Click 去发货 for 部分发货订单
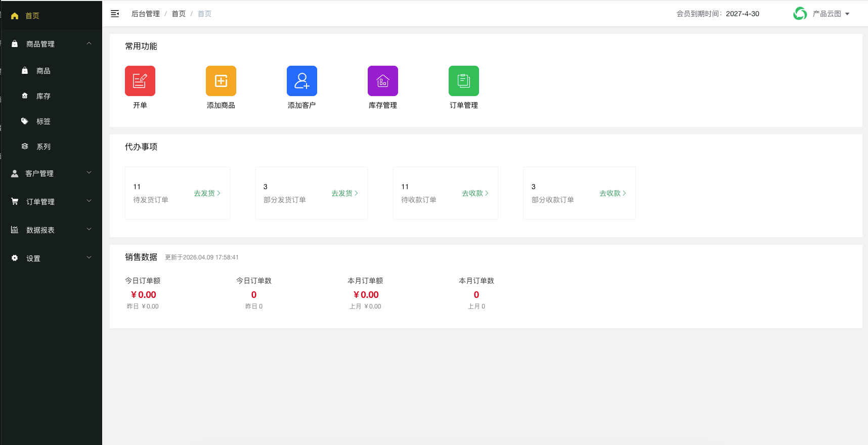The width and height of the screenshot is (868, 445). pos(344,193)
